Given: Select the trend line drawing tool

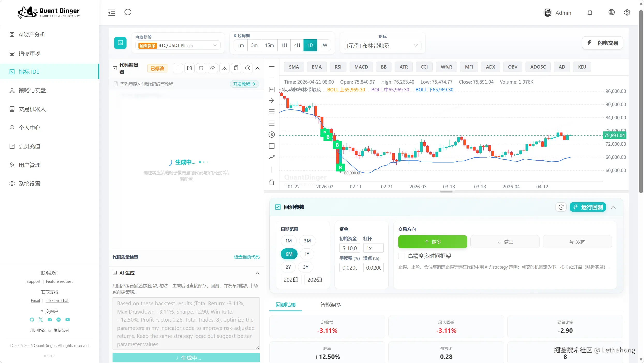Looking at the screenshot, I should coord(271,157).
